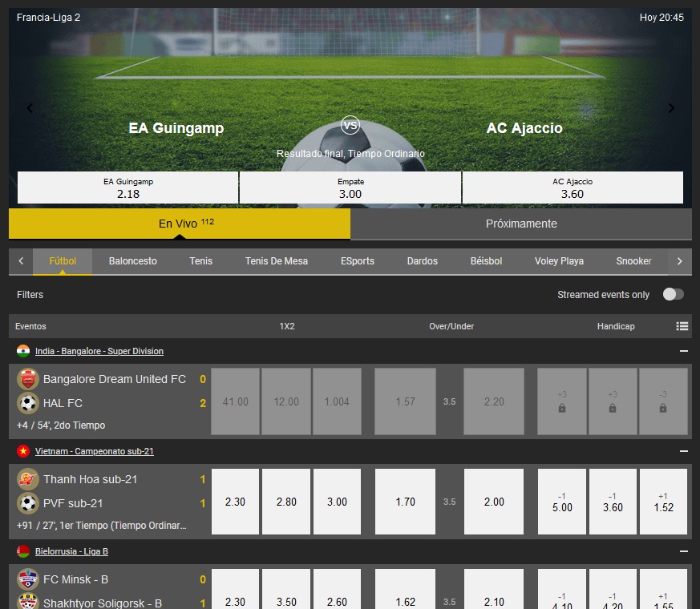Toggle the Streamed events only switch
700x609 pixels.
point(674,294)
